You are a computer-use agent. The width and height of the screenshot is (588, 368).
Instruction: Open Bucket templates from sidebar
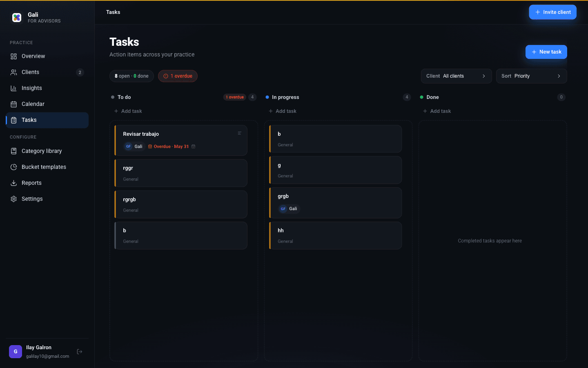[x=47, y=167]
